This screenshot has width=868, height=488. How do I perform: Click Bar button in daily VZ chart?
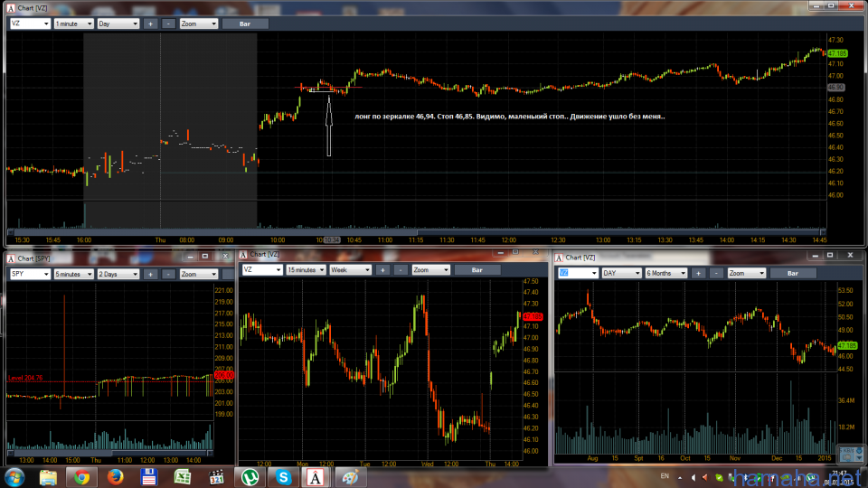click(x=793, y=273)
